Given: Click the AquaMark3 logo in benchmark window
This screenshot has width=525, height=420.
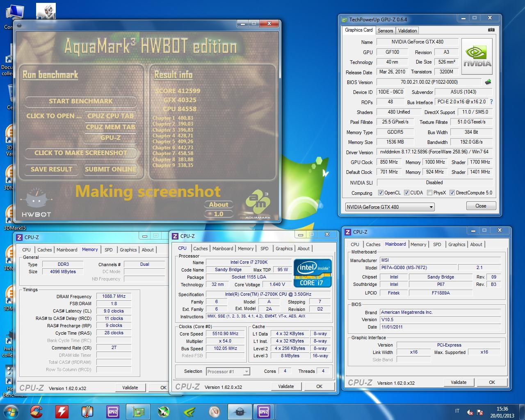Looking at the screenshot, I should coord(258,204).
